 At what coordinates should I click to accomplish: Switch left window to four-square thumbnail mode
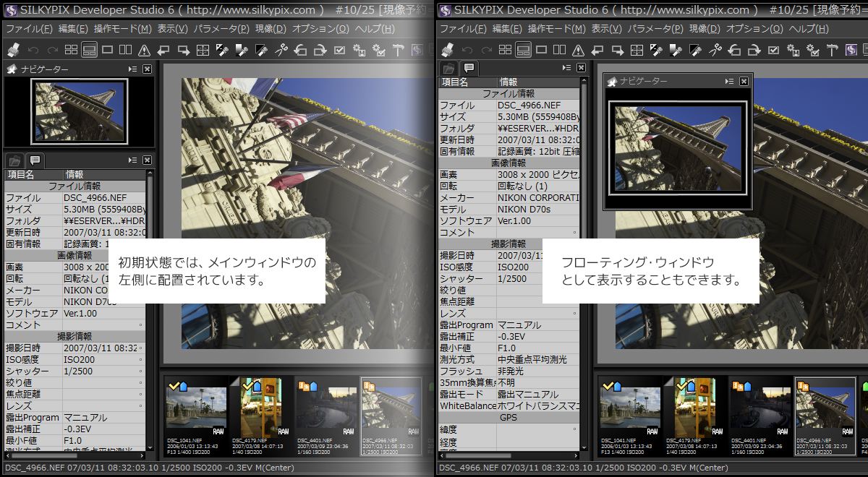pos(71,50)
